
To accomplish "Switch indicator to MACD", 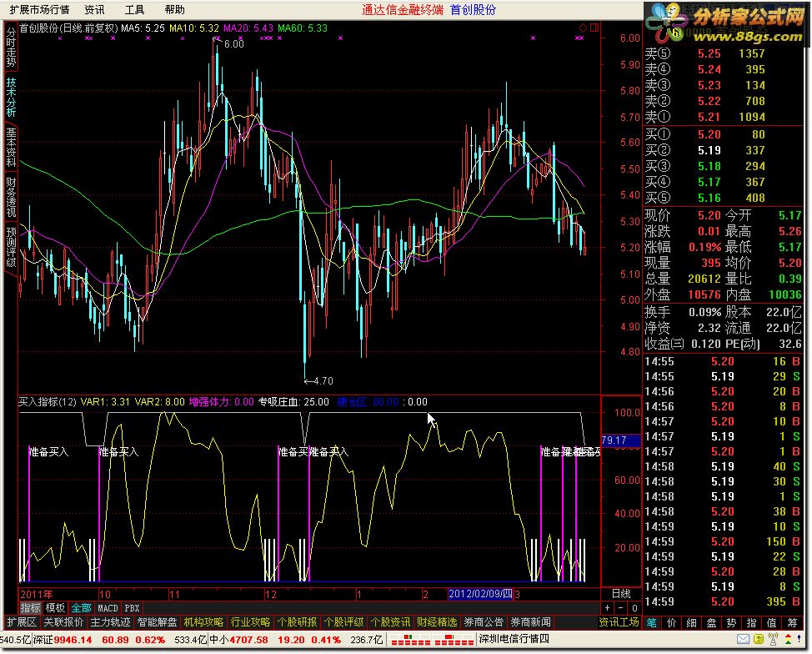I will [x=108, y=608].
